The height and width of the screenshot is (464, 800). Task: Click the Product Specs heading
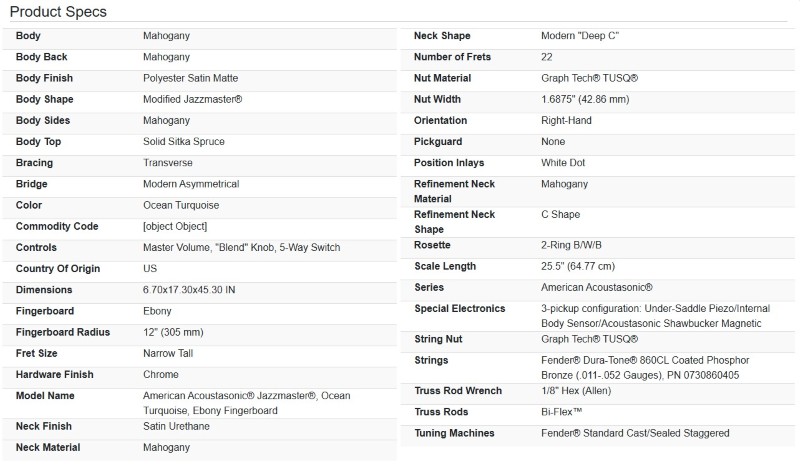tap(58, 12)
